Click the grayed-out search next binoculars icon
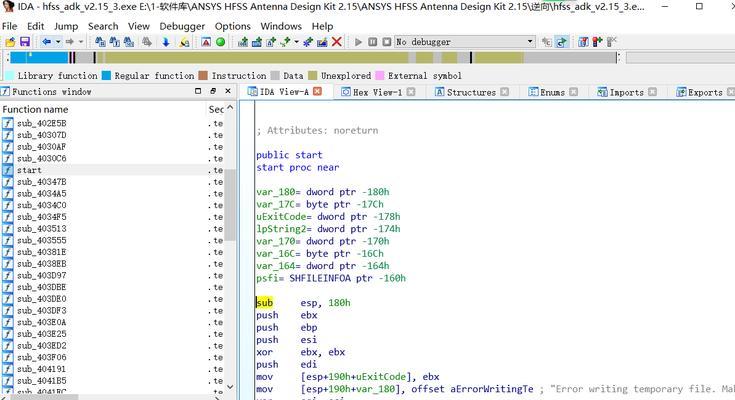The width and height of the screenshot is (735, 400). pos(147,42)
